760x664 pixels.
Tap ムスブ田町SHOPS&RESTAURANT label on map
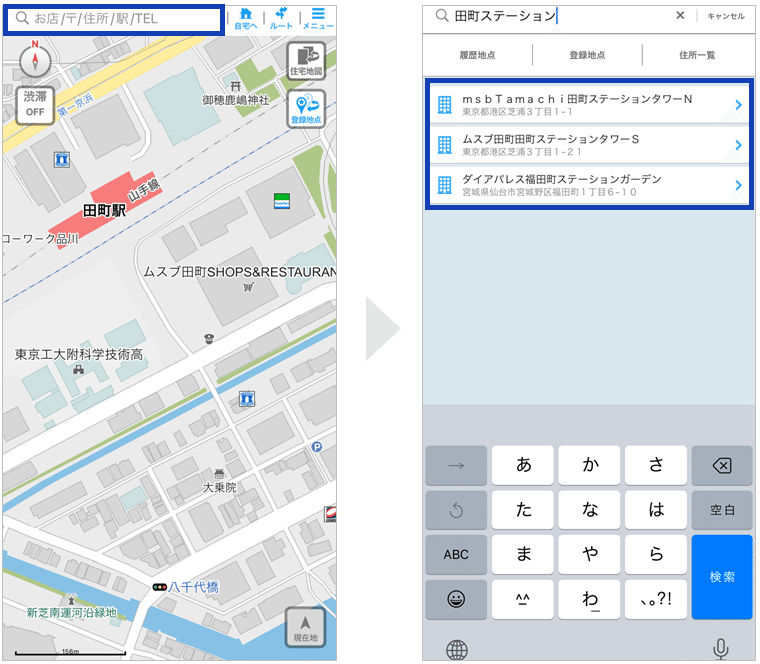coord(240,272)
